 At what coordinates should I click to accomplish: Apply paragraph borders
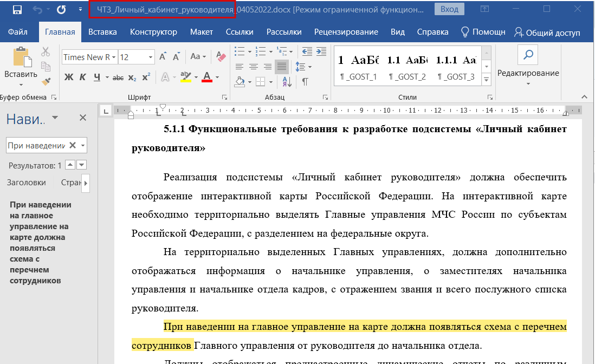tap(260, 81)
